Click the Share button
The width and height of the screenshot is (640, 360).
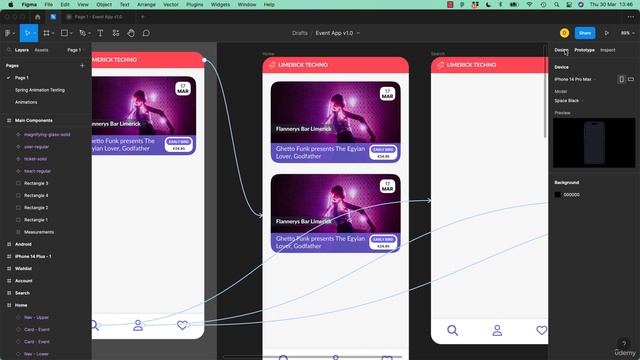(585, 33)
